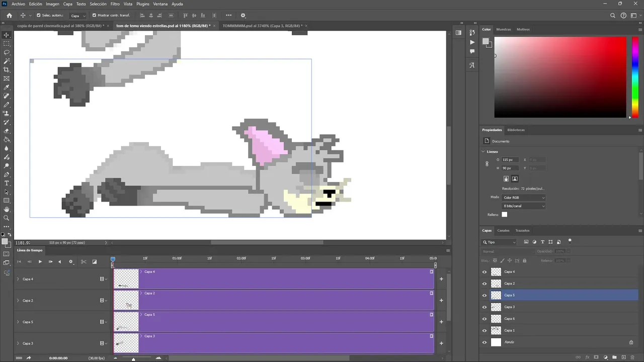Hide Capa 2 layer visibility eye
This screenshot has height=362, width=644.
click(485, 284)
